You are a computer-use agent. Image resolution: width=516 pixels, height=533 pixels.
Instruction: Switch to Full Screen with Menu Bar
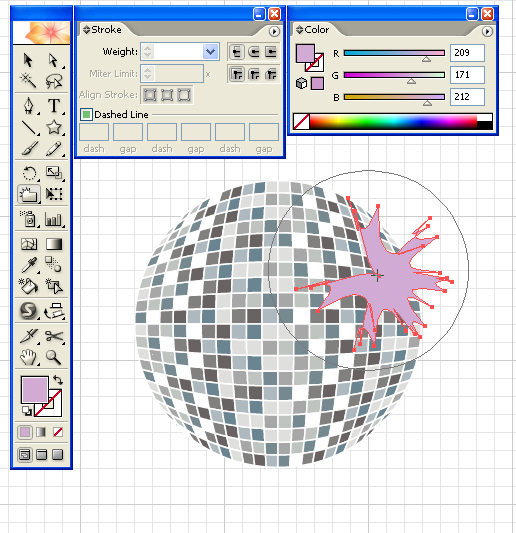coord(41,455)
